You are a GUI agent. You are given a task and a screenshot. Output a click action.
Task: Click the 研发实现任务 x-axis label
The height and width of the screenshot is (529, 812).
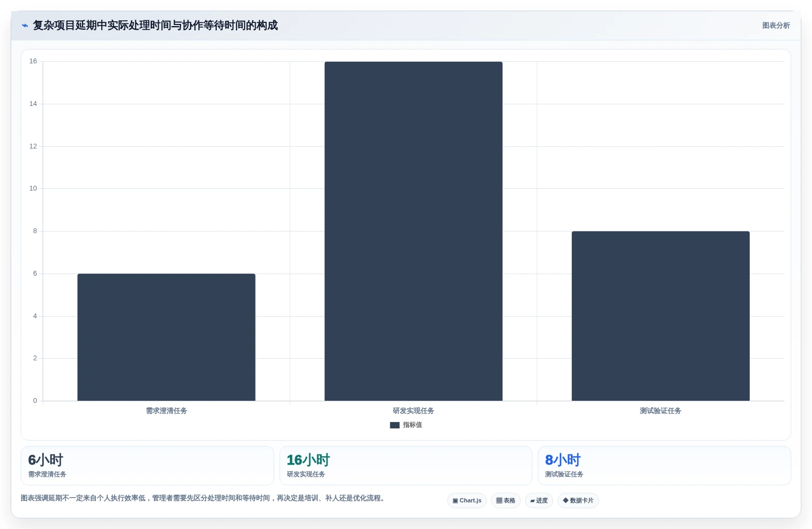414,411
